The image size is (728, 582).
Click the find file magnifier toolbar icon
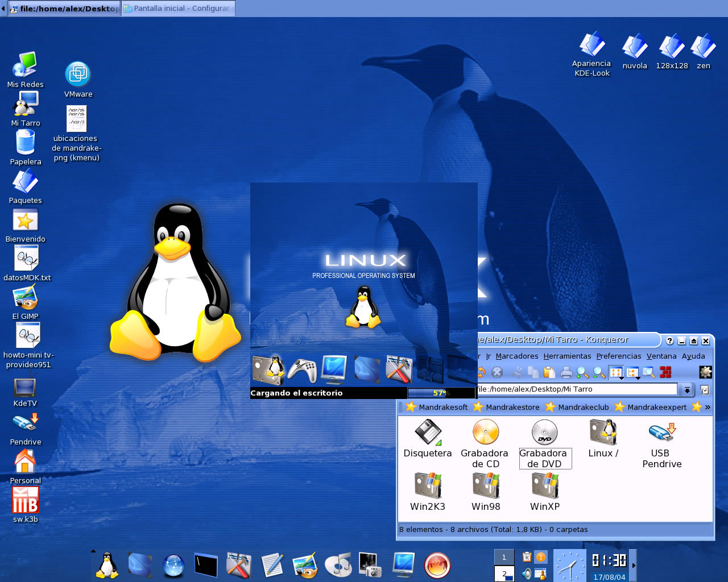point(649,372)
